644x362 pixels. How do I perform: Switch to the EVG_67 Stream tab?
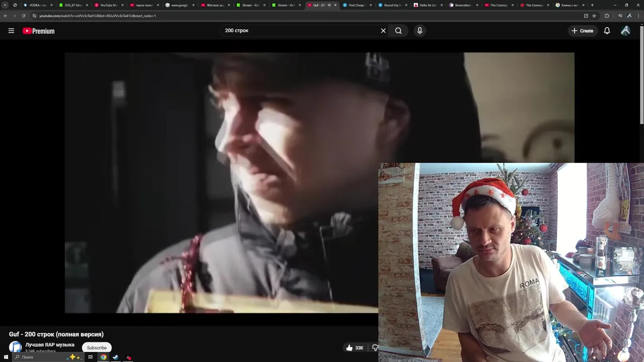[x=72, y=5]
